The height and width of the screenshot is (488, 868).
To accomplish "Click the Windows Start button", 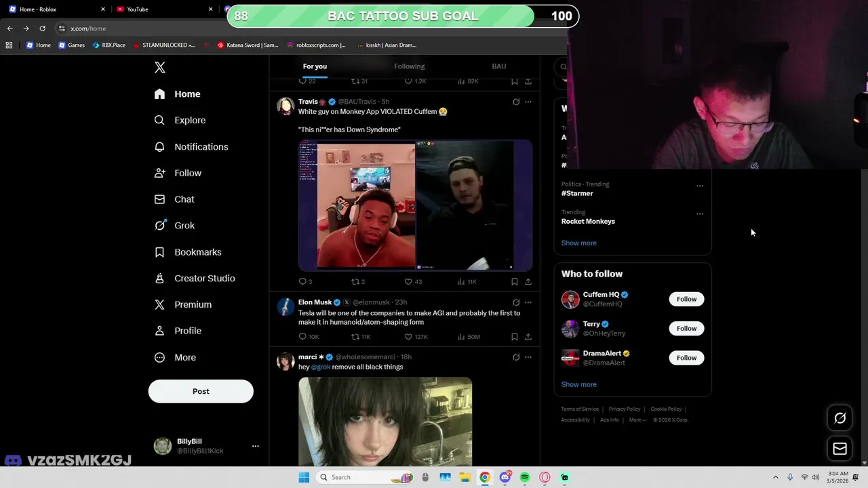I will point(304,477).
